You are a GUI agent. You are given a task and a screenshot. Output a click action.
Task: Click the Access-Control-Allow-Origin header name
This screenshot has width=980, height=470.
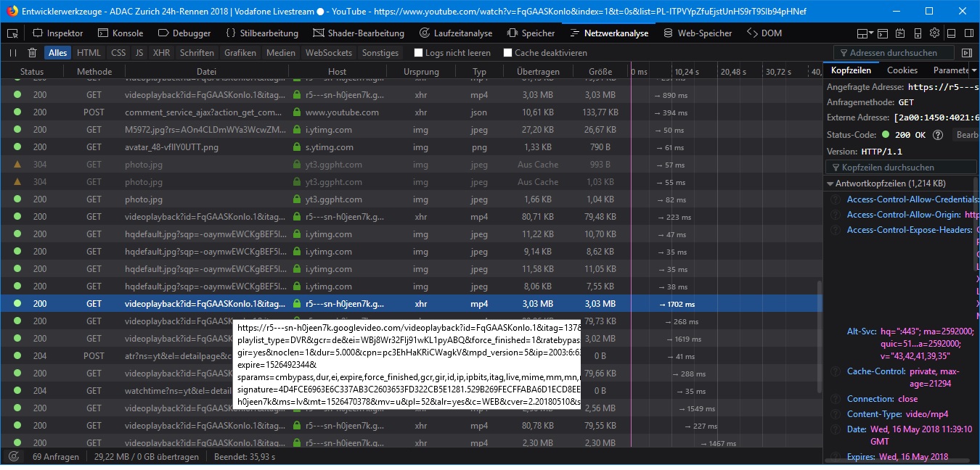click(904, 215)
